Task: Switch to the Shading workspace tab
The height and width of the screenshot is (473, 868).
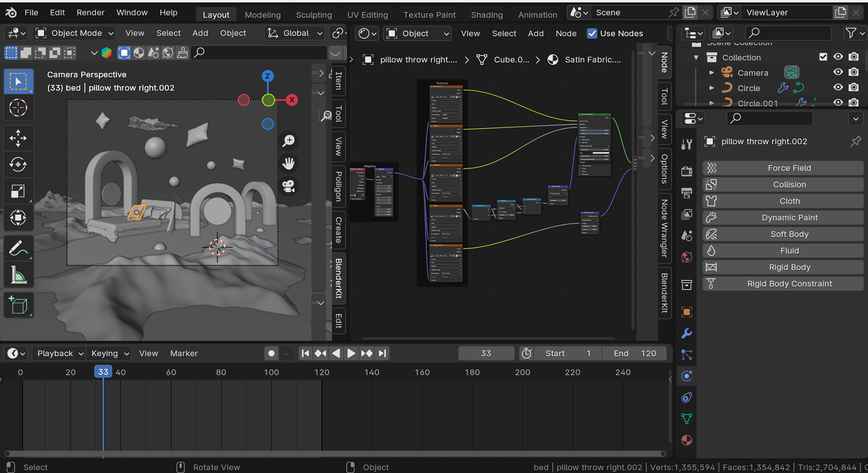Action: (487, 15)
